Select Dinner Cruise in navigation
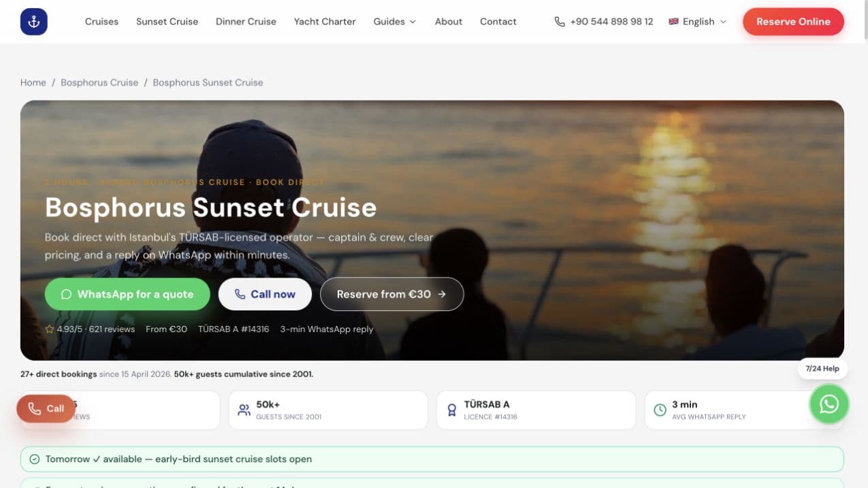Screen dimensions: 868x488 (246, 22)
